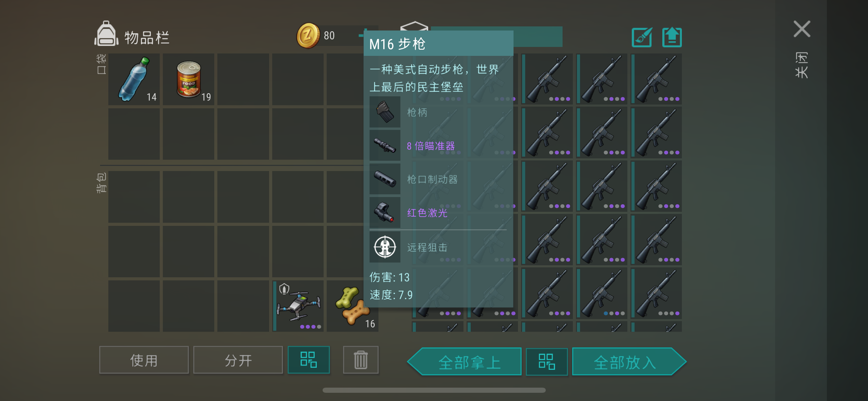Select the canned food item stack
Screen dimensions: 868x401
pos(189,79)
